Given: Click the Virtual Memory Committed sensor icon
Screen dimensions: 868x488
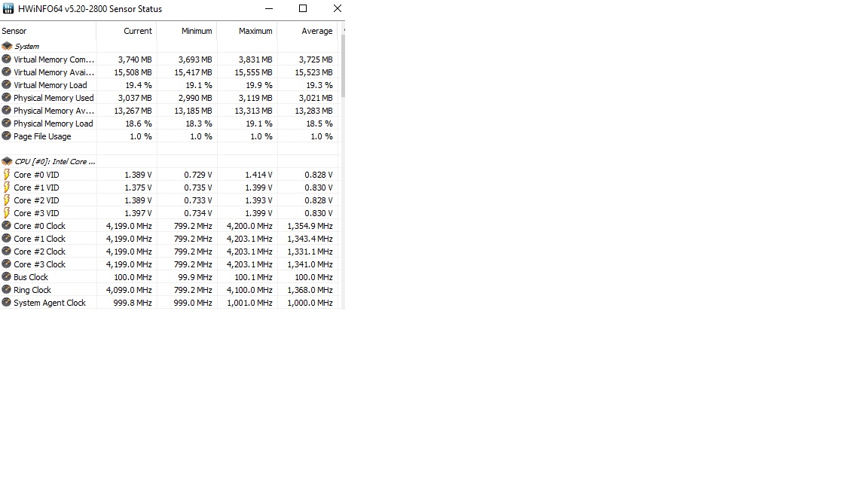Looking at the screenshot, I should 7,59.
